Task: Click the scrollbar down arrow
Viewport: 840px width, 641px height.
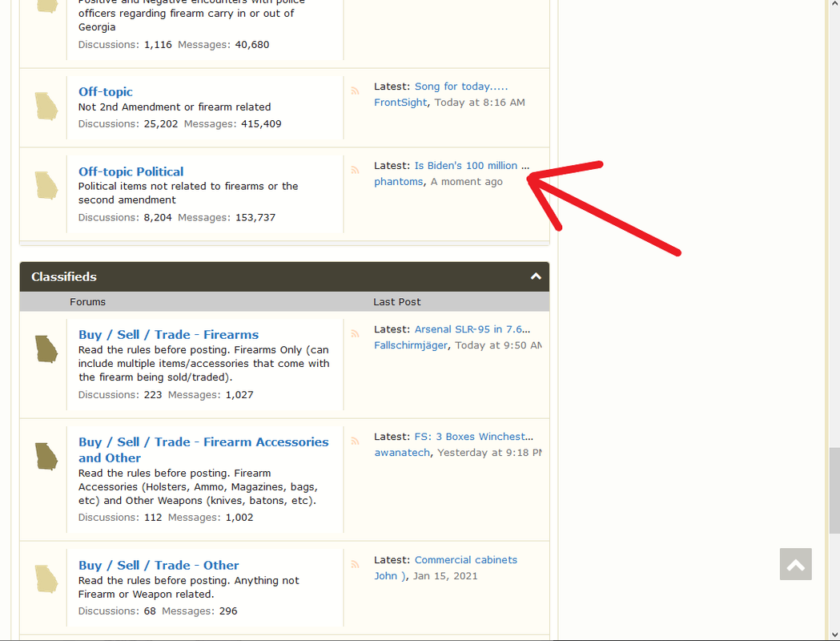Action: click(x=834, y=635)
